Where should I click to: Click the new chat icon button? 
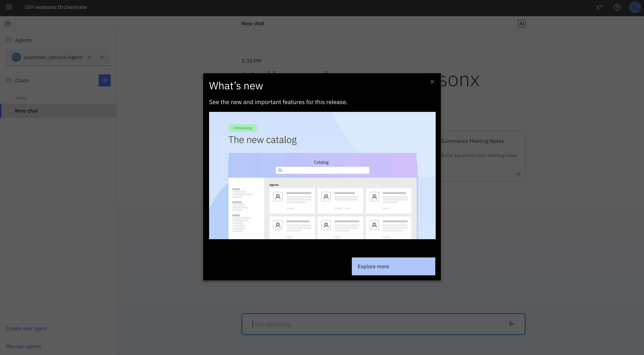105,80
